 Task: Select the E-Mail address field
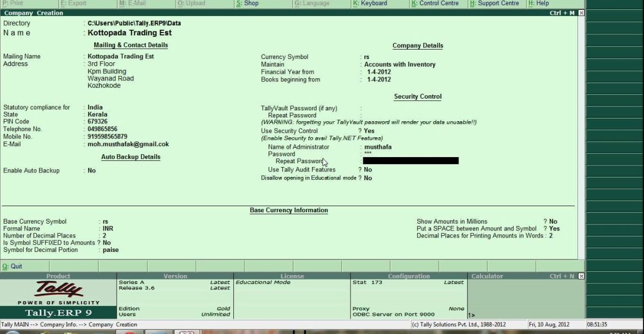[128, 144]
